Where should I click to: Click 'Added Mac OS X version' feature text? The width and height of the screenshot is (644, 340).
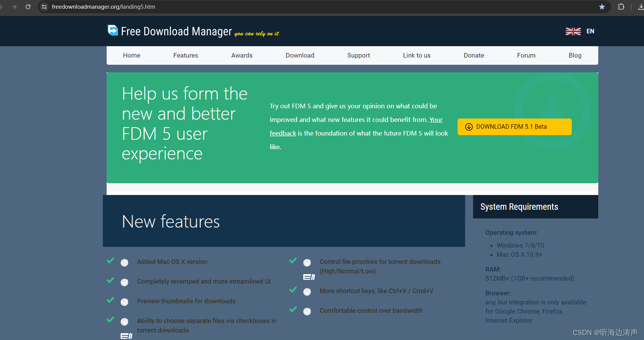tap(172, 262)
